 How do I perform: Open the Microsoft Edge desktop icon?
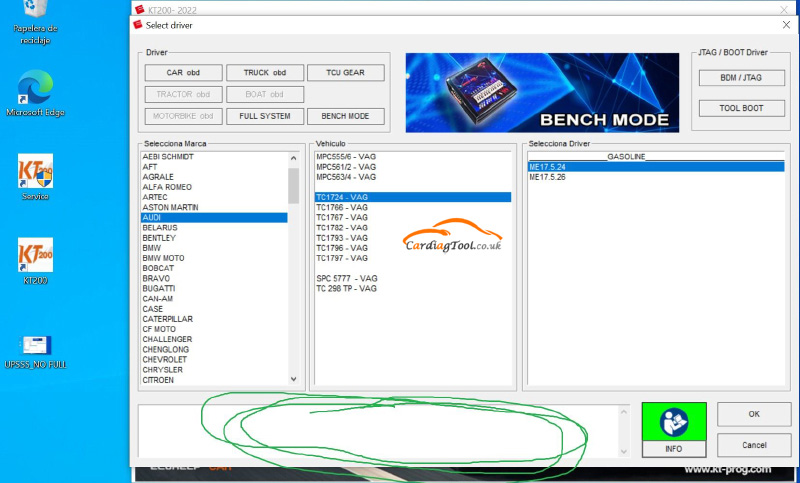point(35,90)
